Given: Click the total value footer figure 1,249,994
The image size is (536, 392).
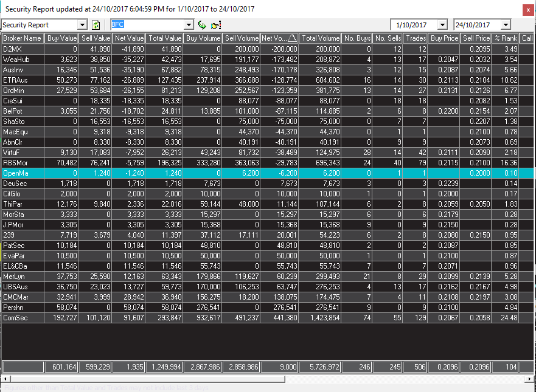Looking at the screenshot, I should (164, 366).
